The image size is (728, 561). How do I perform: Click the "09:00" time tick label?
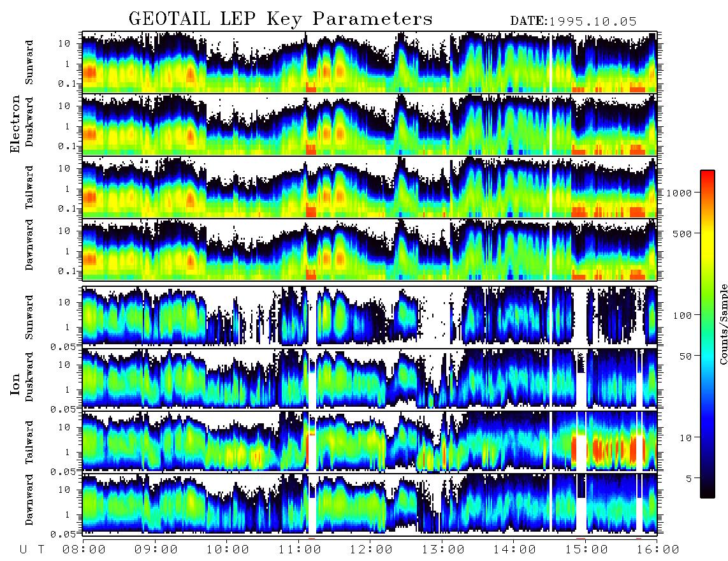156,550
